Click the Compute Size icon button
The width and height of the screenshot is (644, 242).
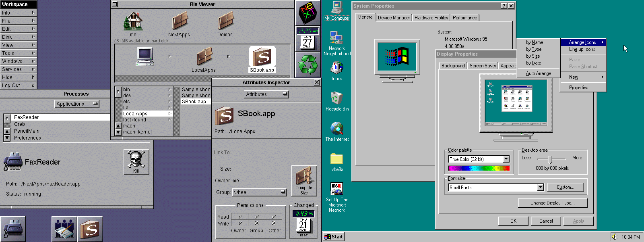pyautogui.click(x=304, y=181)
